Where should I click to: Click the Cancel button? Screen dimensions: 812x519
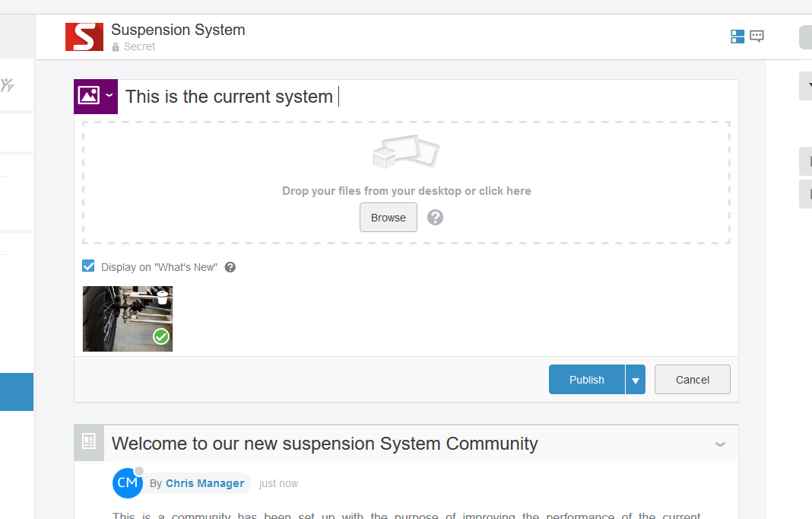coord(692,380)
